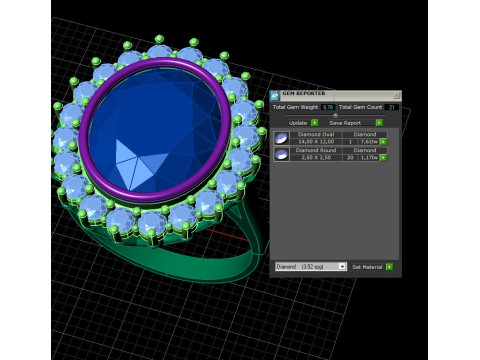Click green arrow on Diamond Oval row
480x360 pixels.
[383, 142]
